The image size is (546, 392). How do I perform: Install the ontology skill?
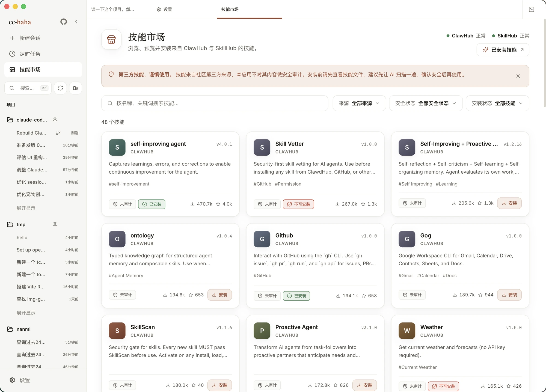tap(219, 295)
